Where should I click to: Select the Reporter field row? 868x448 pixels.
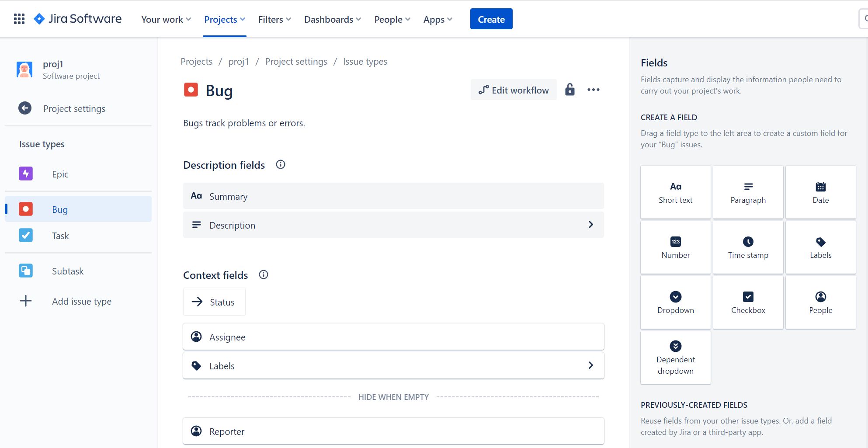tap(393, 431)
